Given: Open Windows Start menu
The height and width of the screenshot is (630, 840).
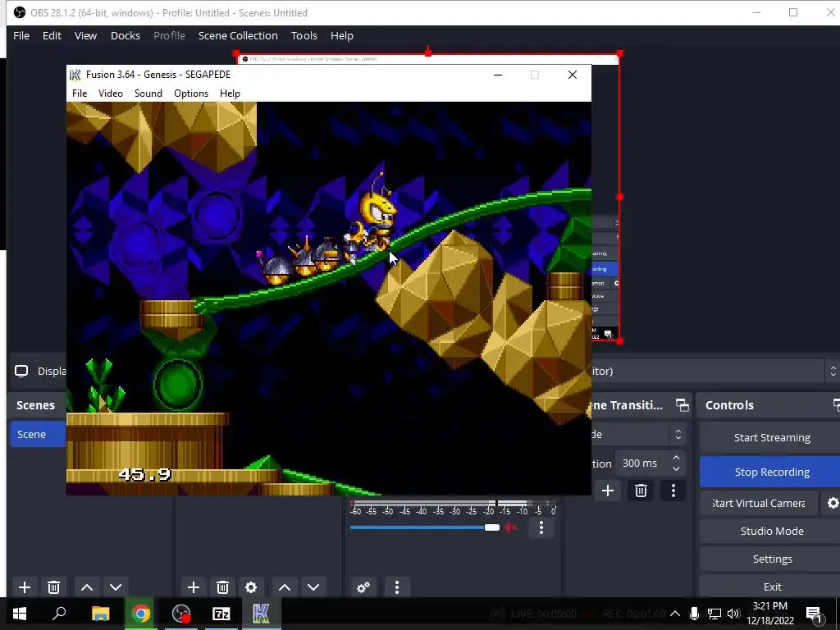Looking at the screenshot, I should [20, 614].
